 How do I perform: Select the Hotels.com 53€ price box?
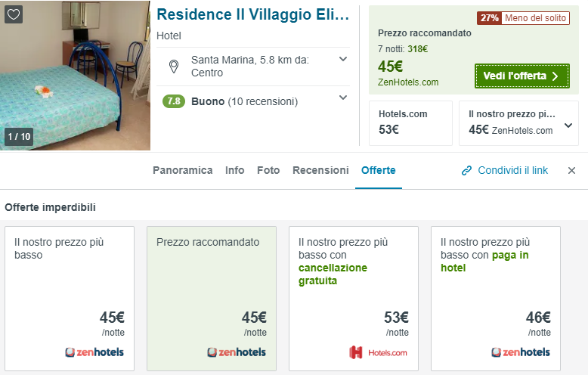tap(410, 122)
